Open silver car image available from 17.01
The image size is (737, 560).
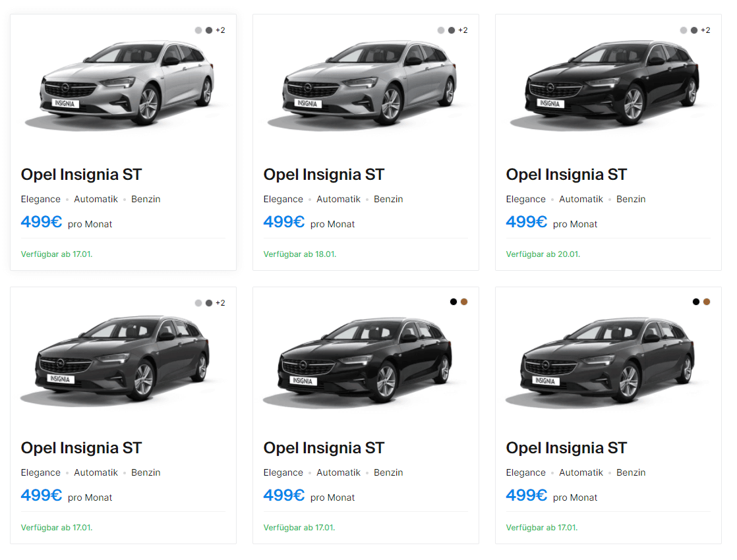pos(123,84)
